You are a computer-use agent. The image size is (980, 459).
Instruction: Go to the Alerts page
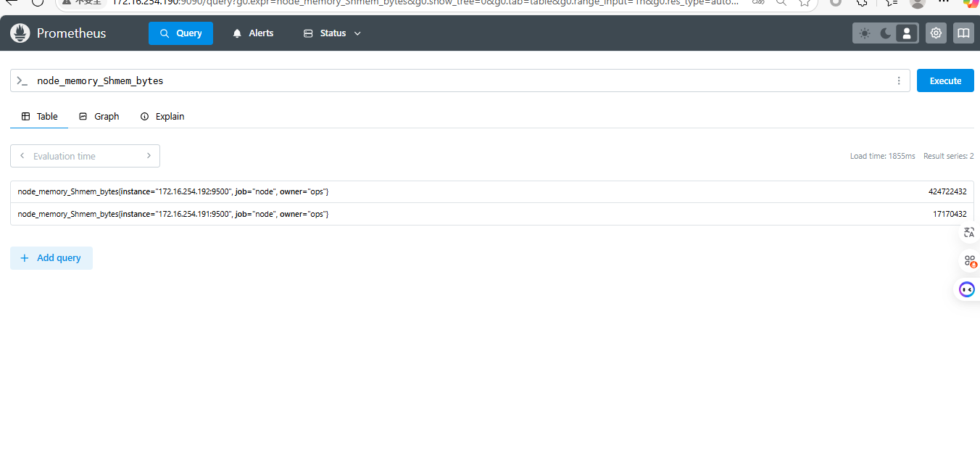tap(253, 33)
